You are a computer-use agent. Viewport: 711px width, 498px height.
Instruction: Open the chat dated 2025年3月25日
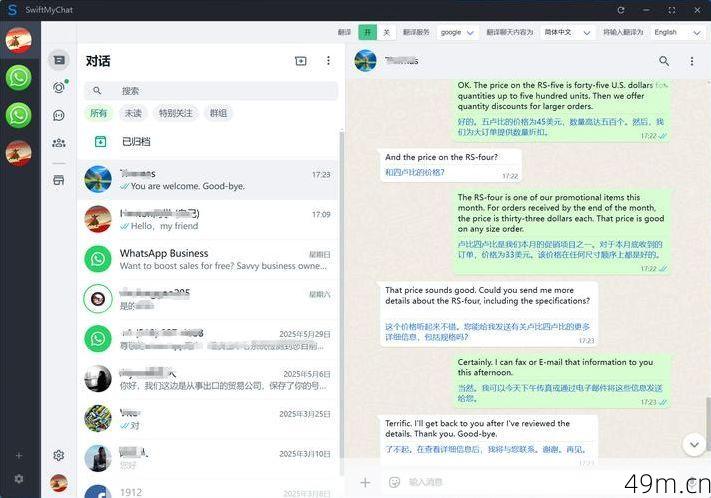208,419
